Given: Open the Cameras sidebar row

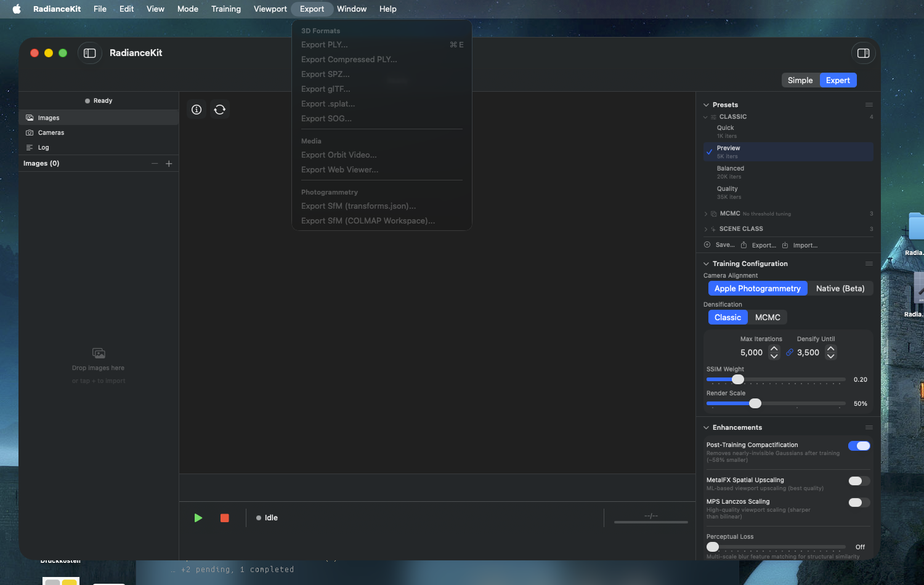Looking at the screenshot, I should tap(99, 132).
